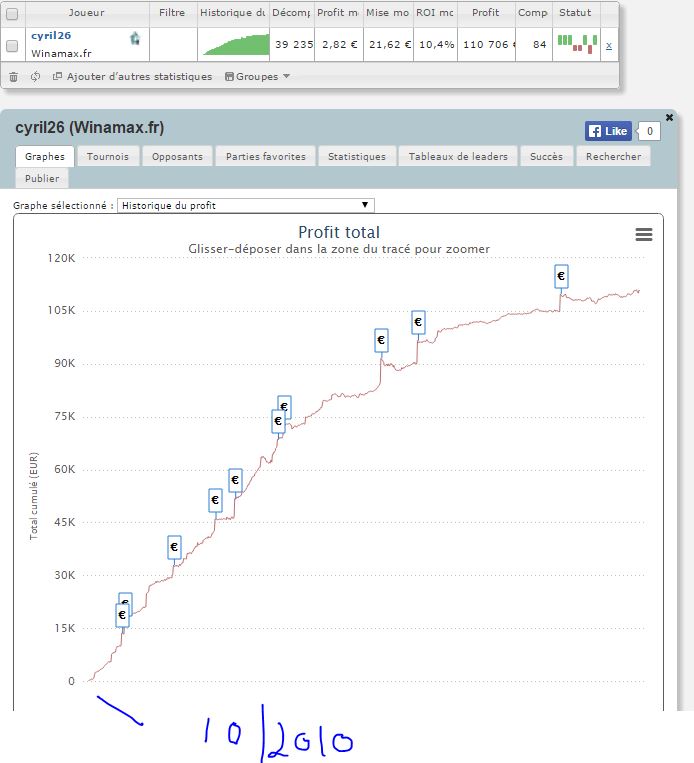The width and height of the screenshot is (694, 763).
Task: Click the Winamax.fr text under cyril26
Action: tap(61, 54)
